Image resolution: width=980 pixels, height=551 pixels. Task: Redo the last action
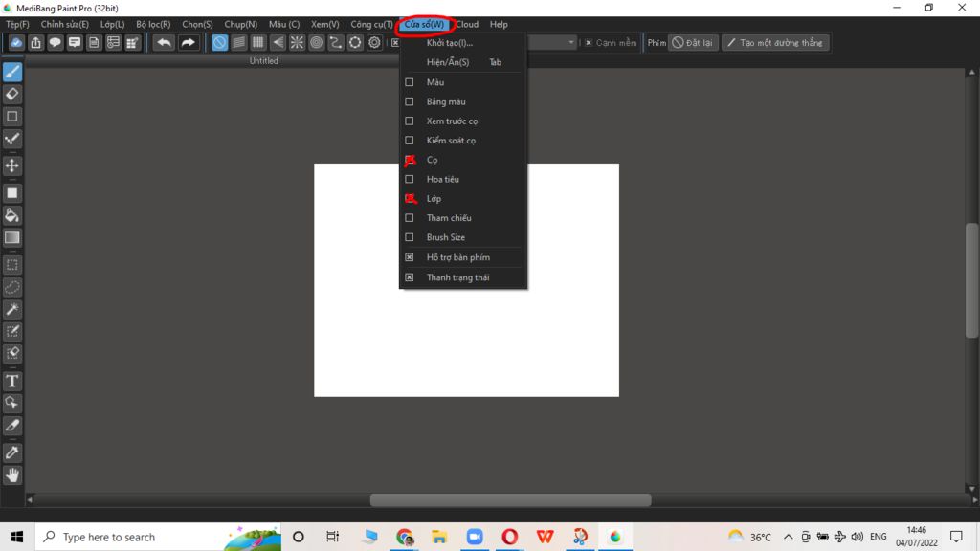pos(188,42)
